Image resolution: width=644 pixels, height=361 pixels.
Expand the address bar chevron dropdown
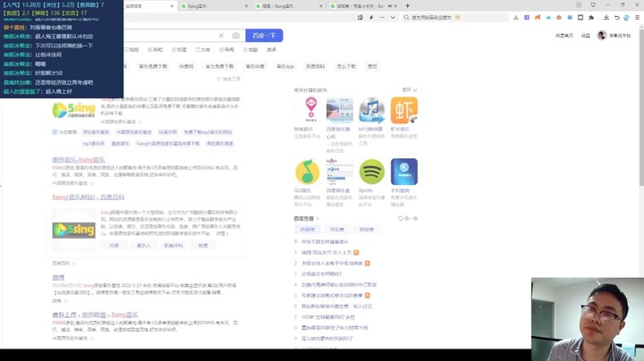393,18
